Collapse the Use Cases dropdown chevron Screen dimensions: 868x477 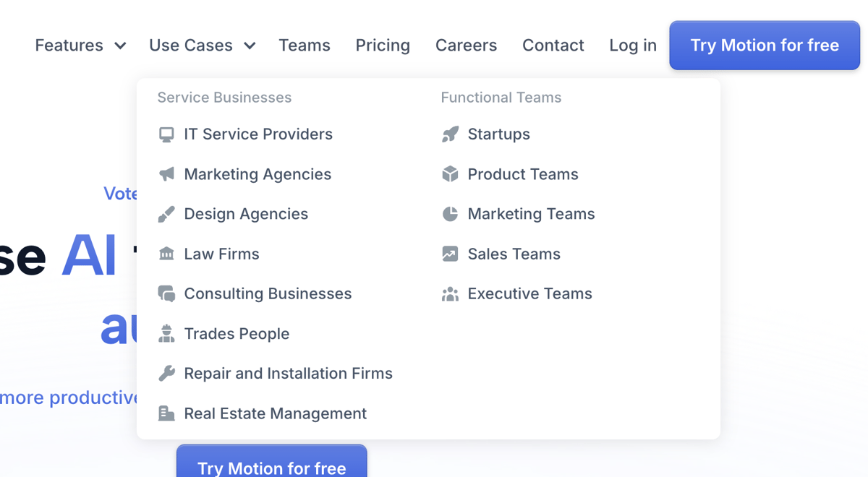(250, 45)
